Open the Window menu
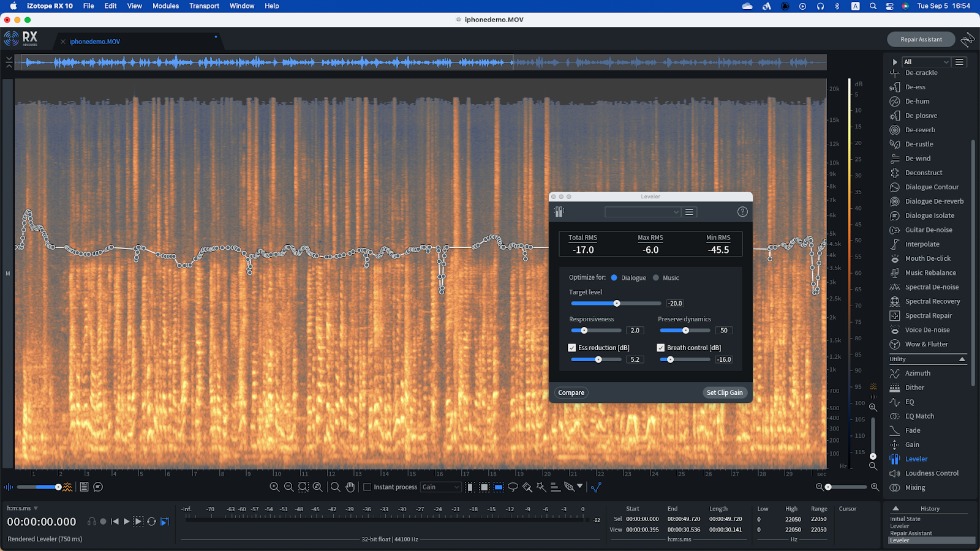The height and width of the screenshot is (551, 980). pyautogui.click(x=242, y=6)
